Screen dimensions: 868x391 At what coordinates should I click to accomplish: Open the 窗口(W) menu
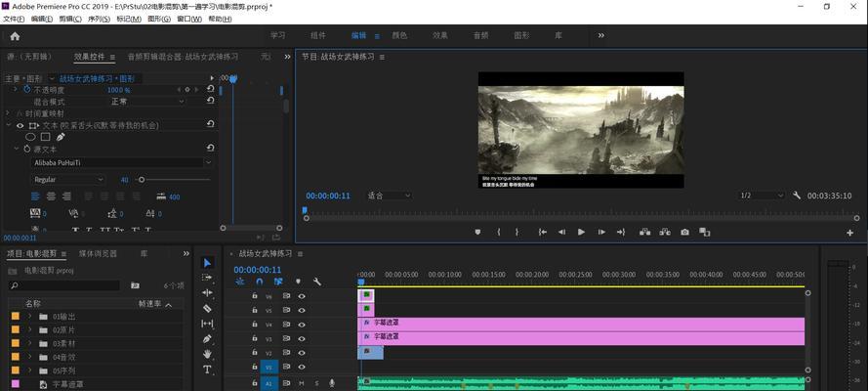(189, 19)
